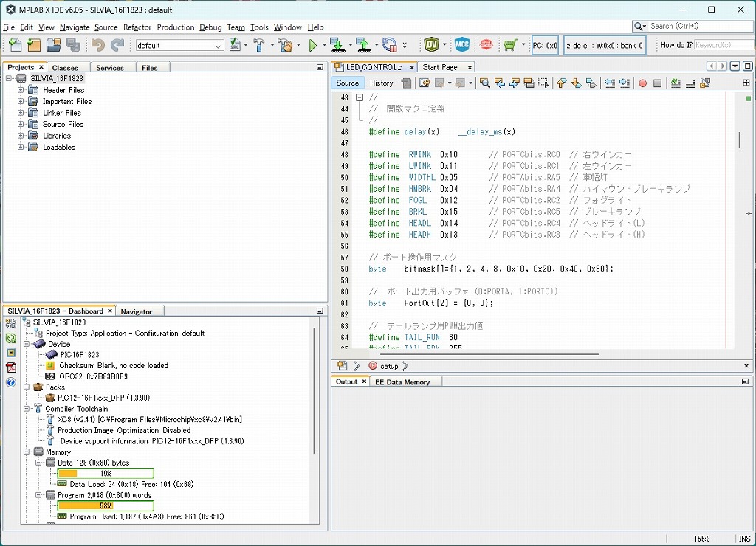This screenshot has width=756, height=546.
Task: Click the New Project toolbar icon
Action: (x=33, y=45)
